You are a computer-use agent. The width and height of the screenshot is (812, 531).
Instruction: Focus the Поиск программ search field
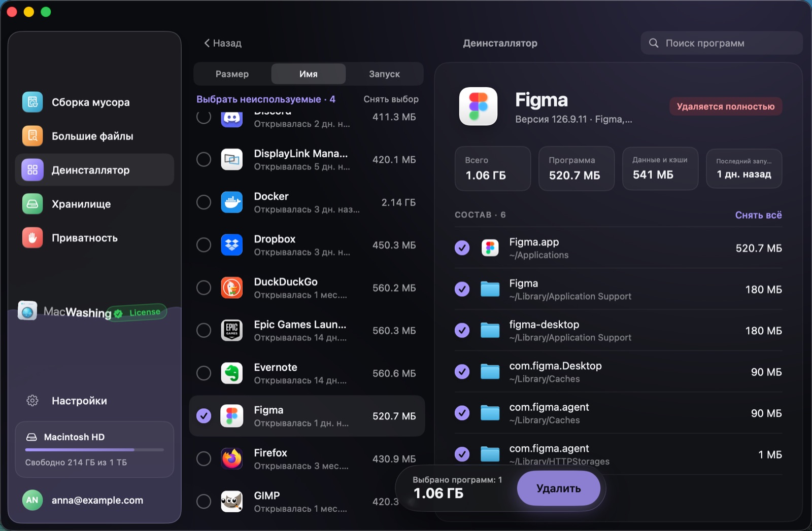click(x=721, y=43)
